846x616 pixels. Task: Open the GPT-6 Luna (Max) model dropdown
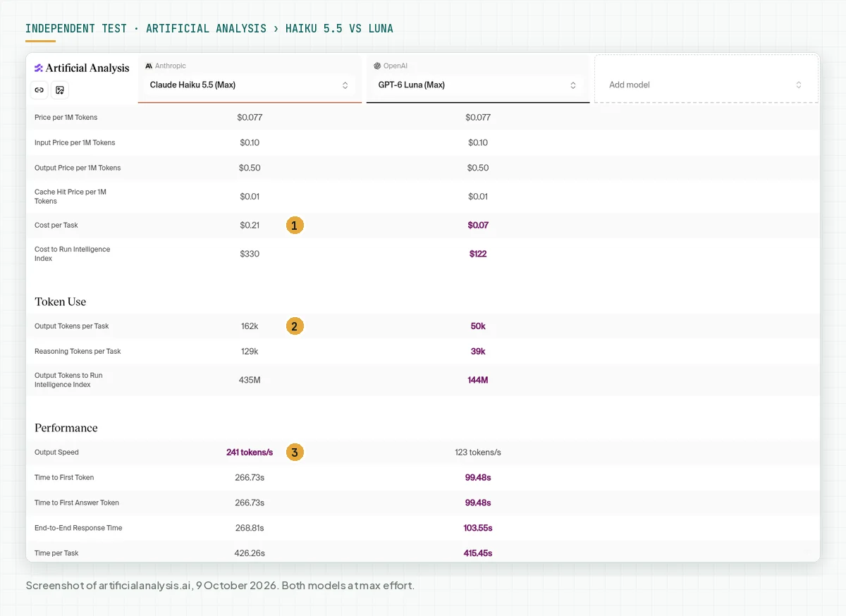(478, 85)
